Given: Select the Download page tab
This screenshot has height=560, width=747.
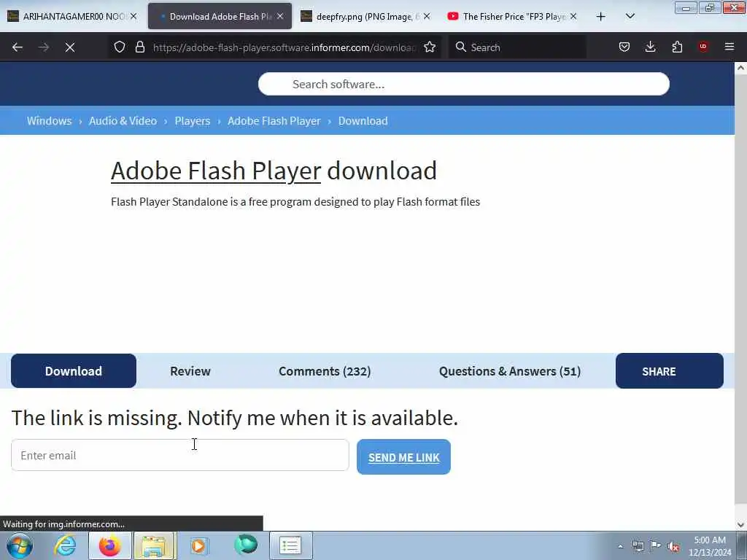Looking at the screenshot, I should [x=74, y=371].
